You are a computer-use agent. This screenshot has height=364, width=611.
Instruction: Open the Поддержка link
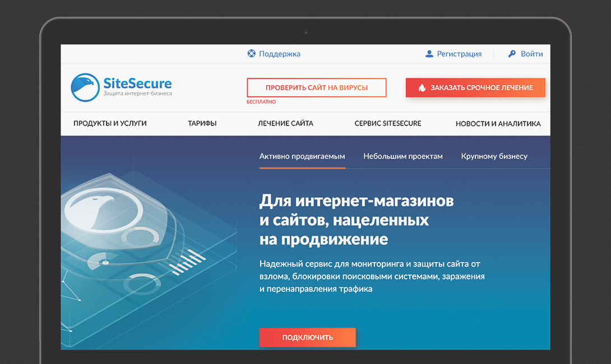click(x=279, y=54)
